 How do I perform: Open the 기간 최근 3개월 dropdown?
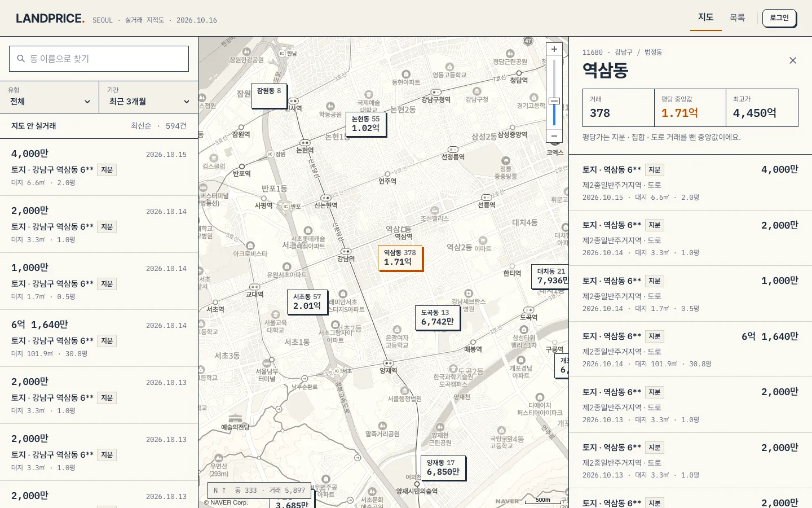(x=149, y=97)
